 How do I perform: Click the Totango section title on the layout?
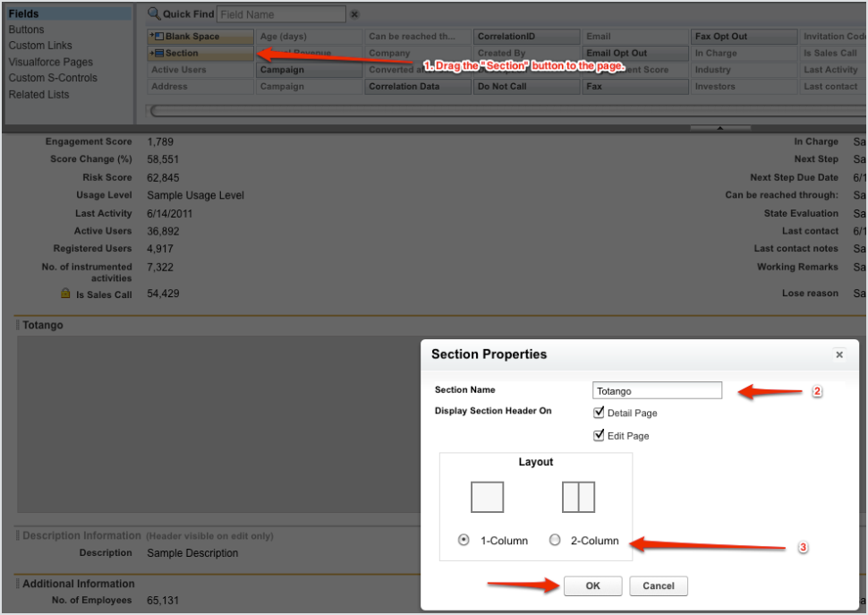[43, 325]
